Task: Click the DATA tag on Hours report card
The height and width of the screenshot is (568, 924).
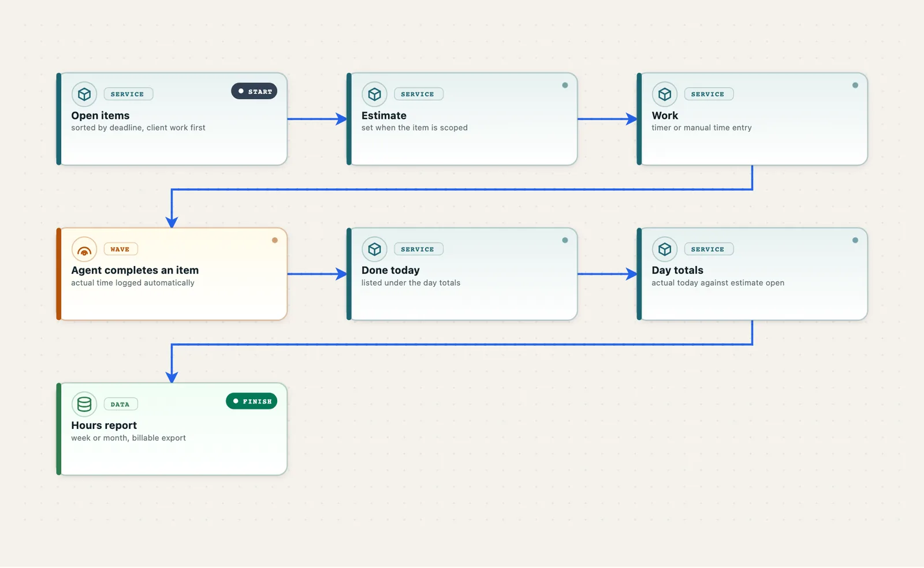Action: [121, 404]
